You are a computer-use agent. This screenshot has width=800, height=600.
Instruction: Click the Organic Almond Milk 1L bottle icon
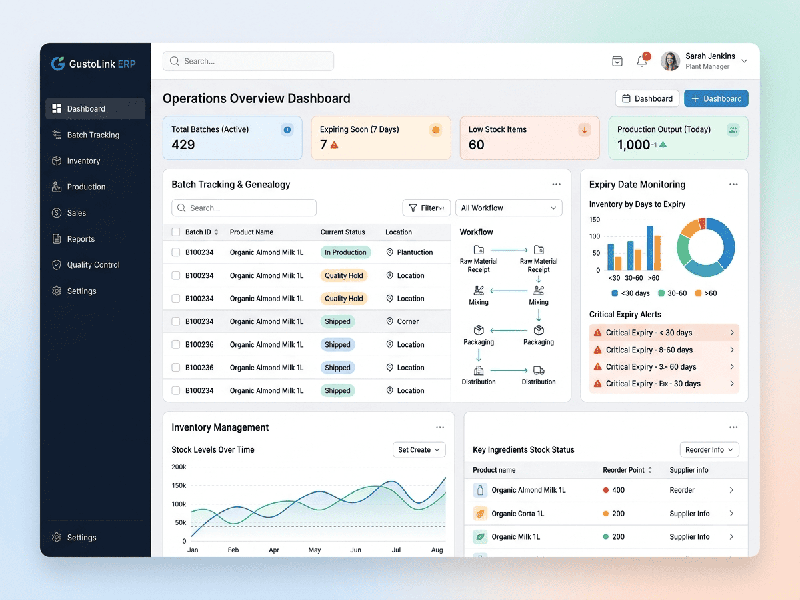pos(480,490)
